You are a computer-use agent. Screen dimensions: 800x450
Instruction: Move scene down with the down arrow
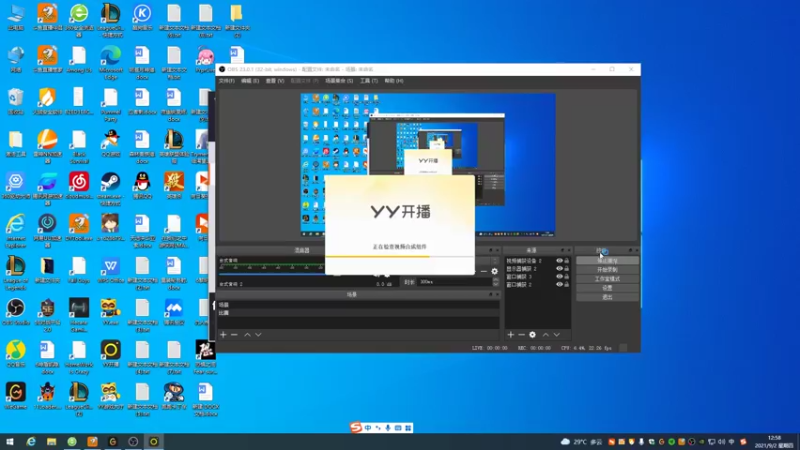pos(258,335)
